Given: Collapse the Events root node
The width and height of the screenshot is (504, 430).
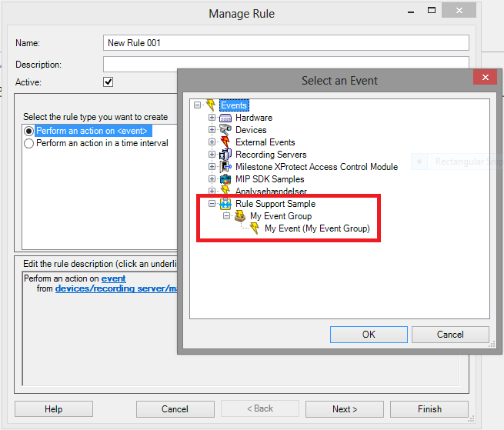Looking at the screenshot, I should coord(197,105).
